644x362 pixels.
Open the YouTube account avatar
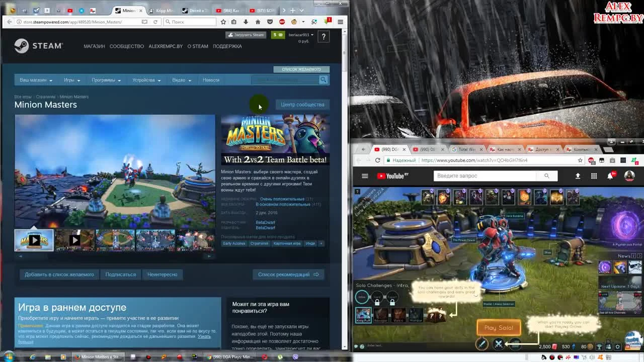click(x=629, y=176)
